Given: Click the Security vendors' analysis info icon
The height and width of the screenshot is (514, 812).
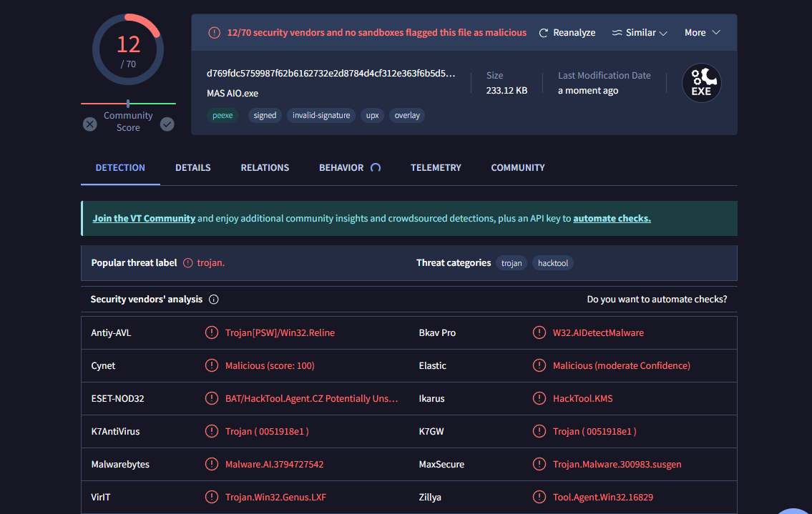Looking at the screenshot, I should pos(213,300).
